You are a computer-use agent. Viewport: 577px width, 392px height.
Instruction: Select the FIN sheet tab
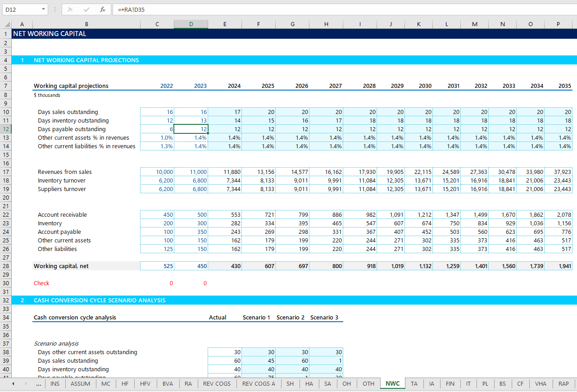pyautogui.click(x=450, y=383)
